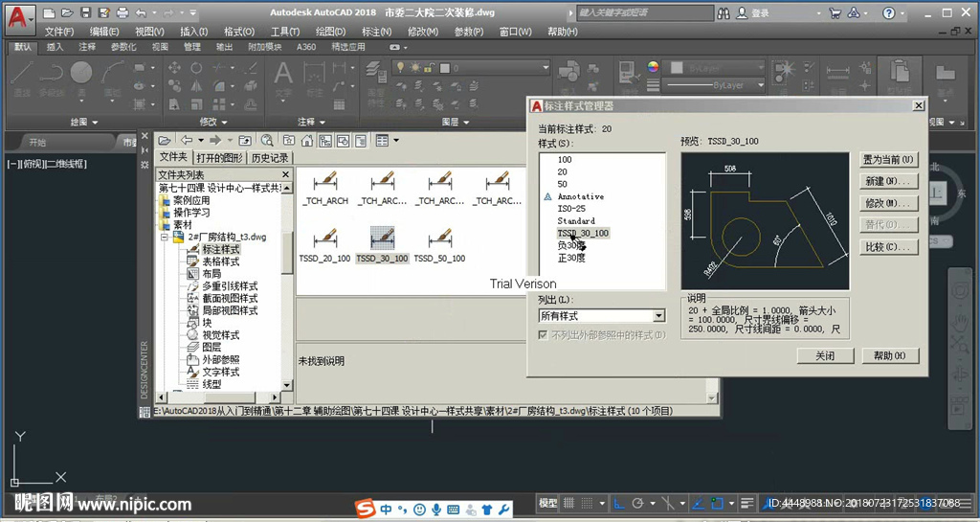Select the Rotate tool in the Modify panel

(x=196, y=67)
